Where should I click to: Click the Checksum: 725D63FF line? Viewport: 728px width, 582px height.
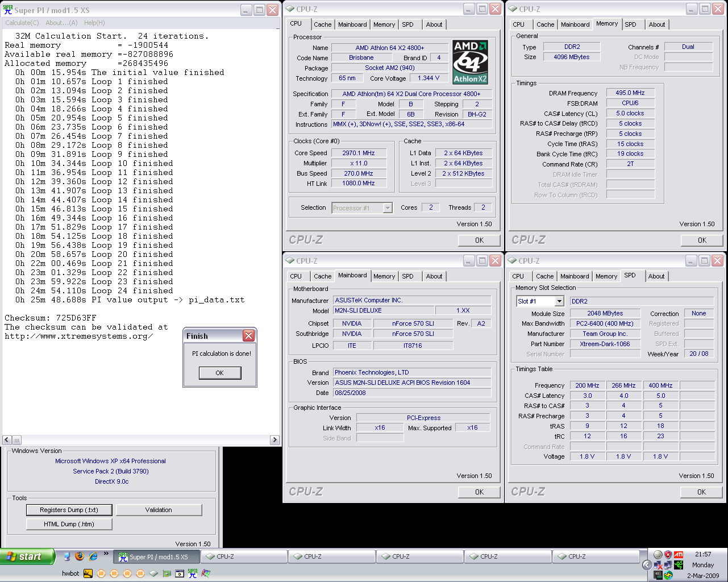(51, 318)
